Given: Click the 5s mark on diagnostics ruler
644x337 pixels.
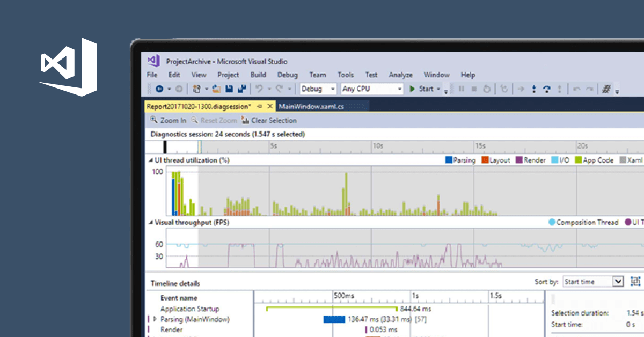Looking at the screenshot, I should pos(273,145).
